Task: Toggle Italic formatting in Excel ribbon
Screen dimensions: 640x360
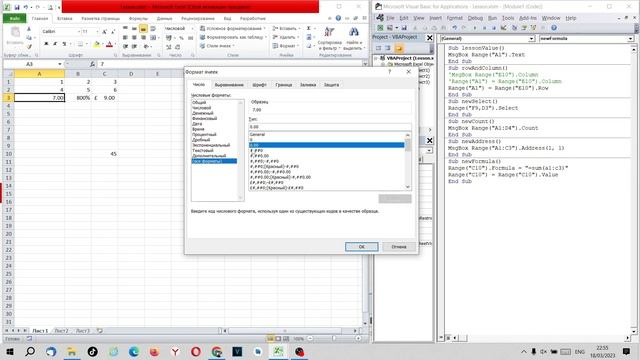Action: 55,44
